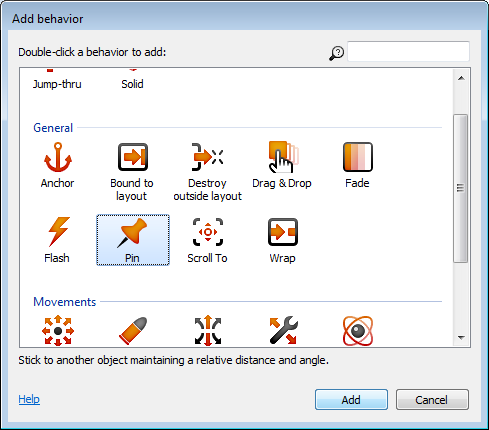Image resolution: width=489 pixels, height=430 pixels.
Task: Pick the Scroll To behavior
Action: pos(207,240)
